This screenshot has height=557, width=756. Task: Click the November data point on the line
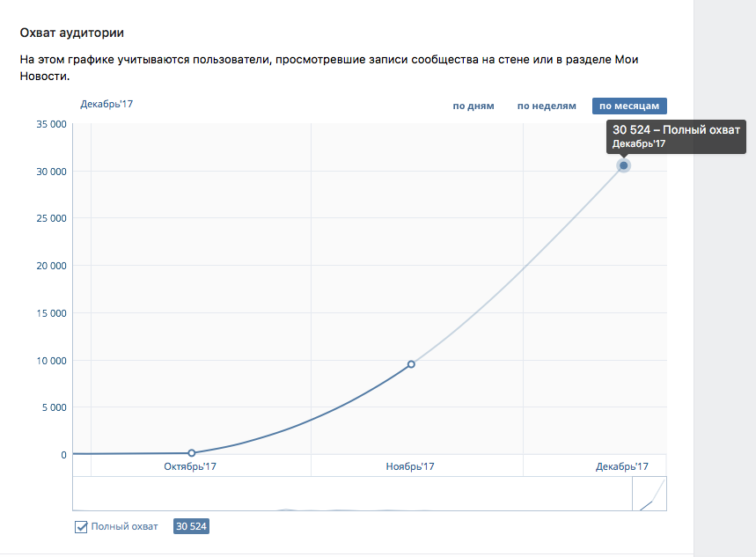(x=411, y=363)
